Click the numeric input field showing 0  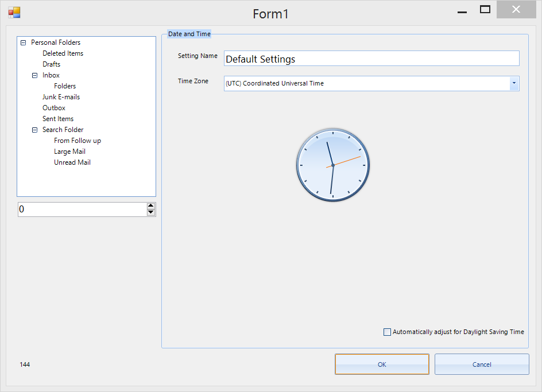point(82,209)
